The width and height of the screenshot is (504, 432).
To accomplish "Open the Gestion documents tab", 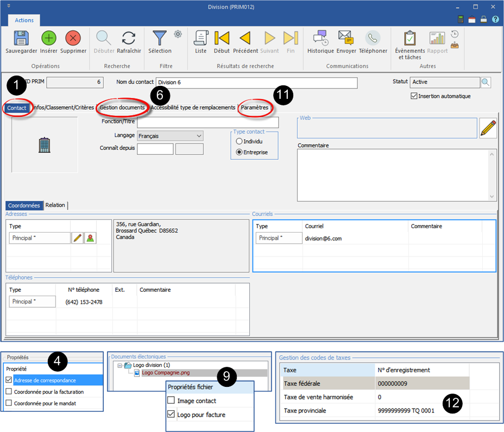I will [x=122, y=108].
